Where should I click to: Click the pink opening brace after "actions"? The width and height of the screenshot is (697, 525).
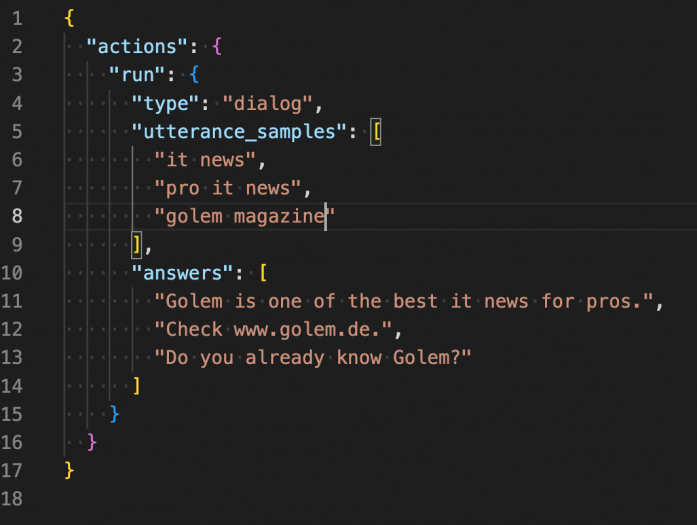pos(217,47)
